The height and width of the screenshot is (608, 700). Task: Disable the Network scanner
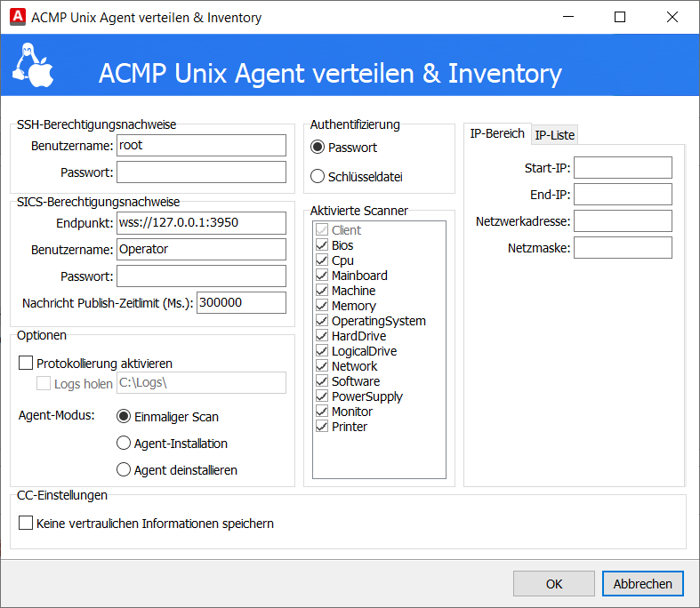click(x=322, y=366)
